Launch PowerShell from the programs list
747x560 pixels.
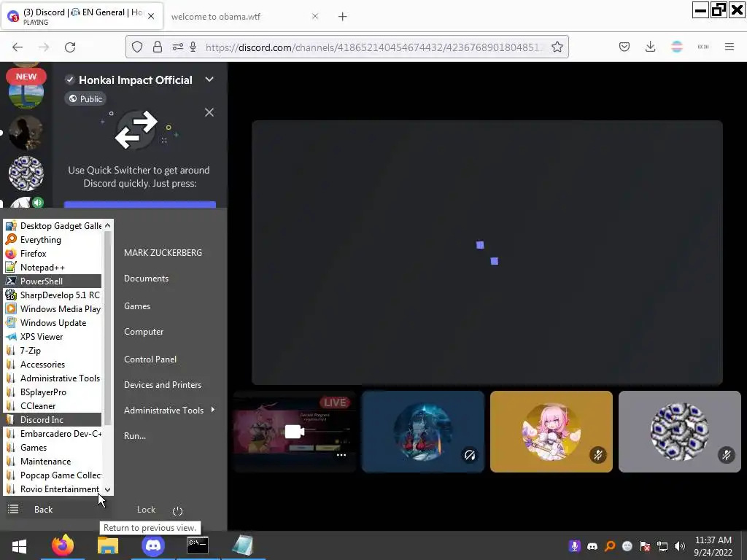tap(53, 281)
